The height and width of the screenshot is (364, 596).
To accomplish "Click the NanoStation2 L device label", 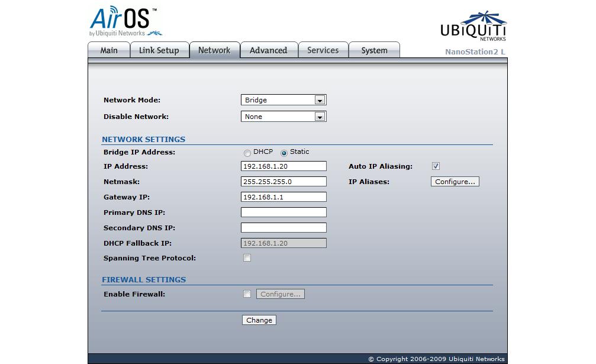I will coord(475,51).
